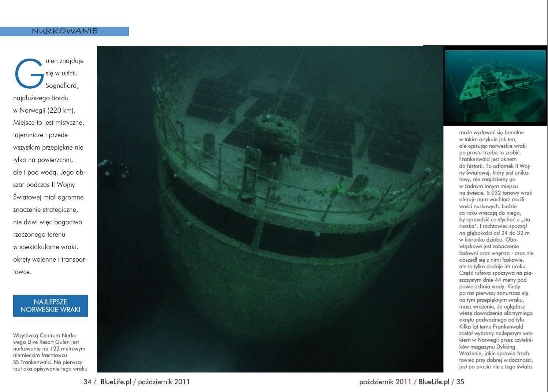548x392 pixels.
Task: Click the line 'Światowej miał ogromne'
Action: point(48,197)
